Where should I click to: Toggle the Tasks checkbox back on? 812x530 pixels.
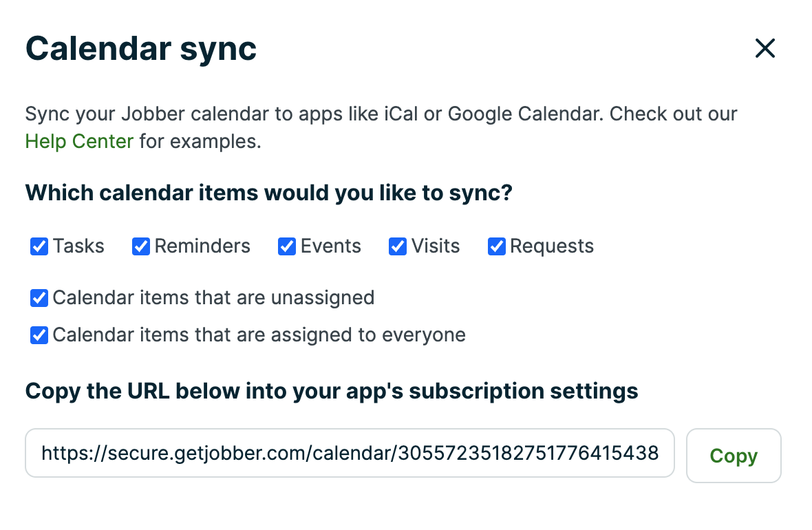point(39,246)
